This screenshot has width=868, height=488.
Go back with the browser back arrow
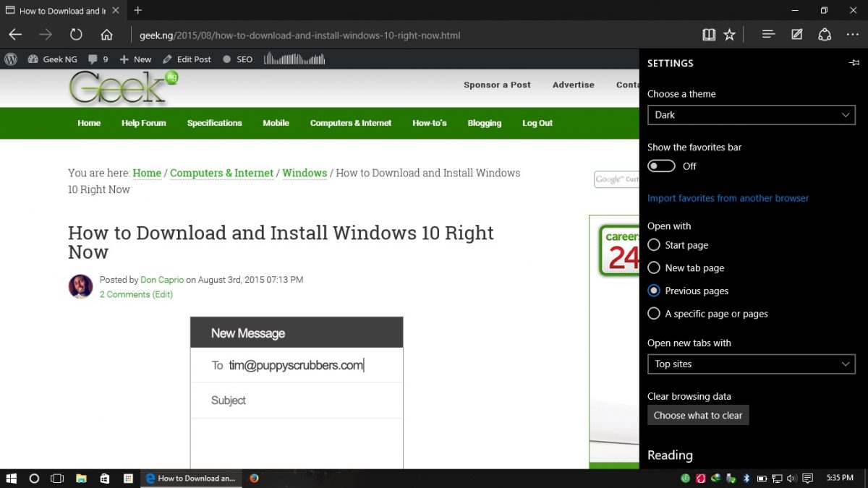[15, 35]
